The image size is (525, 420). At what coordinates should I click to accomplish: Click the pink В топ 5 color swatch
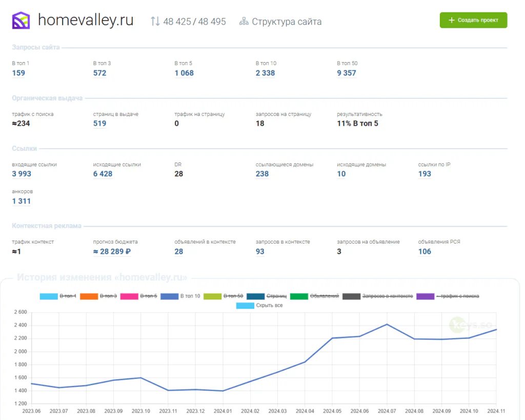coord(129,296)
